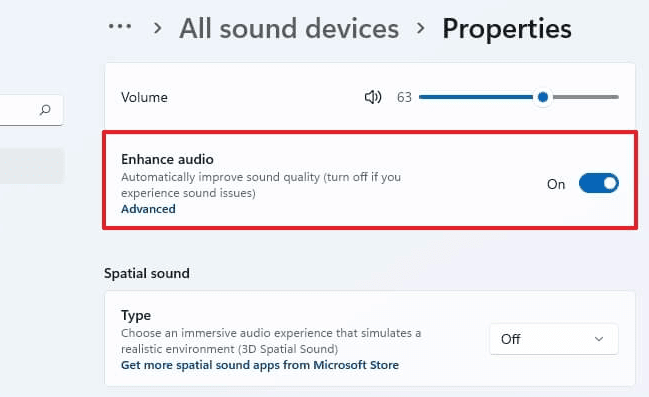
Task: Open the spatial sound Type dropdown
Action: pos(554,339)
